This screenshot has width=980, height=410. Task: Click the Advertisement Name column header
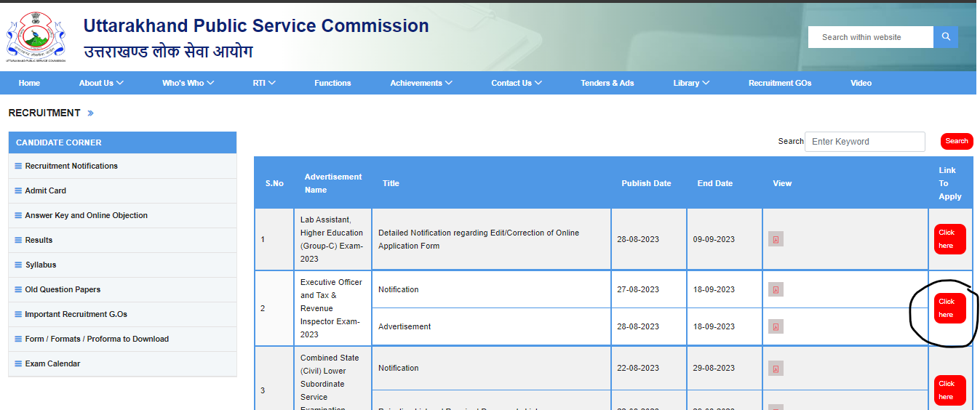coord(333,183)
